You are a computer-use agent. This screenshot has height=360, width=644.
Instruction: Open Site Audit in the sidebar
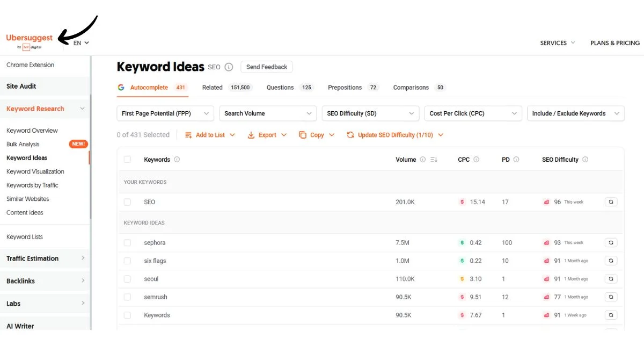[x=21, y=86]
